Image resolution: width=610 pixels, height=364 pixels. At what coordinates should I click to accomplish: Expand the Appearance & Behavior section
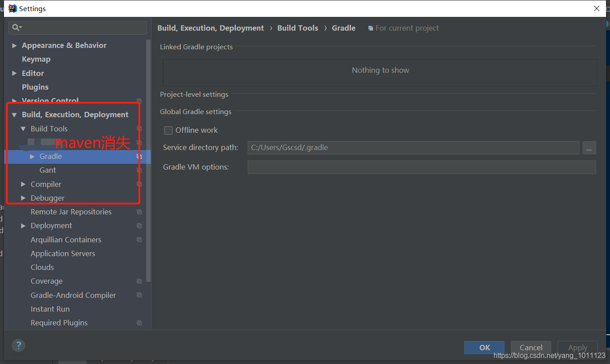[x=14, y=45]
